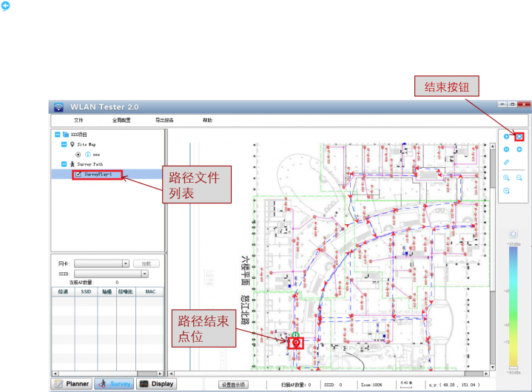Click the Zoom:100% status entry
This screenshot has width=532, height=392.
tap(371, 385)
